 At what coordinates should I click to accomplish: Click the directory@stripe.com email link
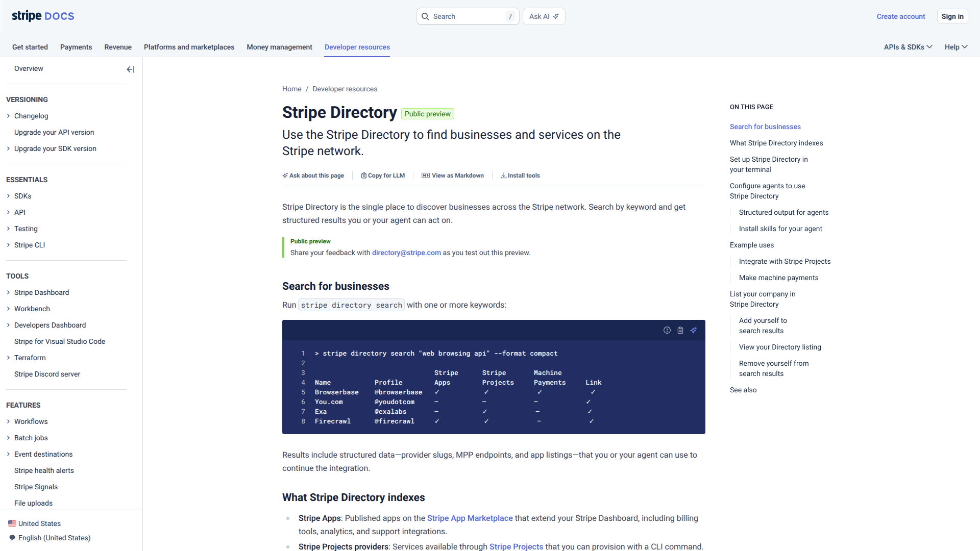click(406, 253)
